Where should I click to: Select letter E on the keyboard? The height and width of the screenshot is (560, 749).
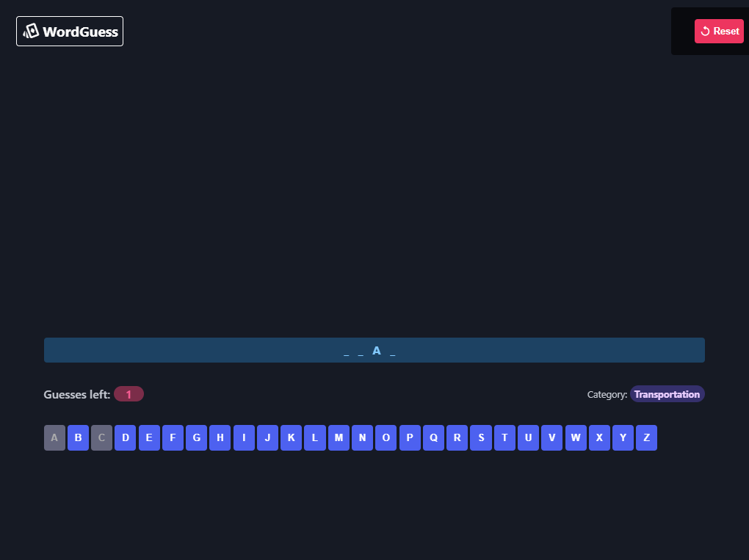tap(149, 437)
